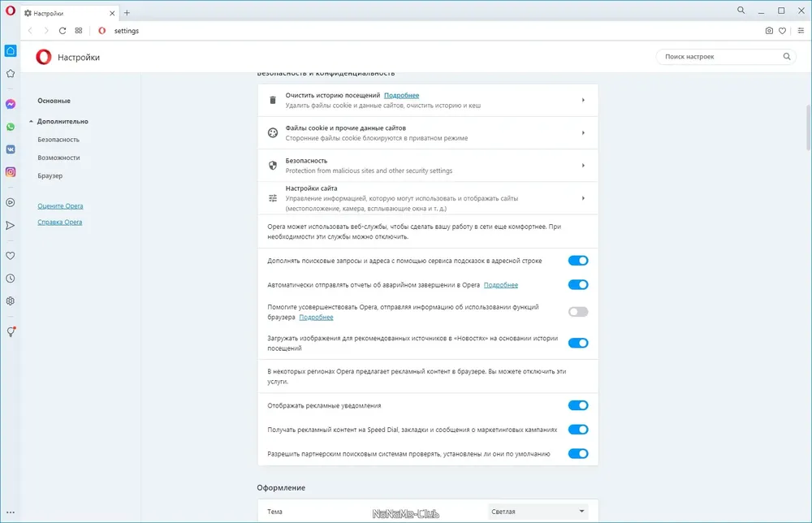Open History clock icon in sidebar
Viewport: 812px width, 523px height.
point(11,279)
